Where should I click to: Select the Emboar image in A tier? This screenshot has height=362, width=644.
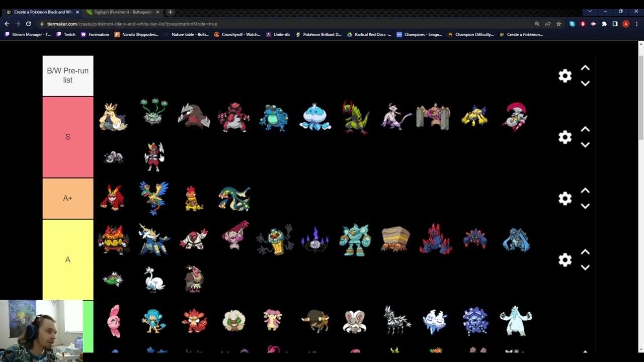pos(113,240)
